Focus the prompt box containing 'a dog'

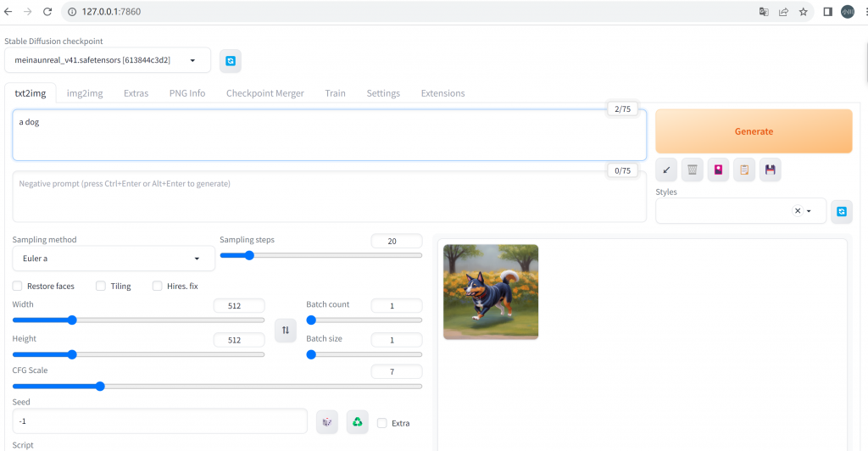[330, 135]
